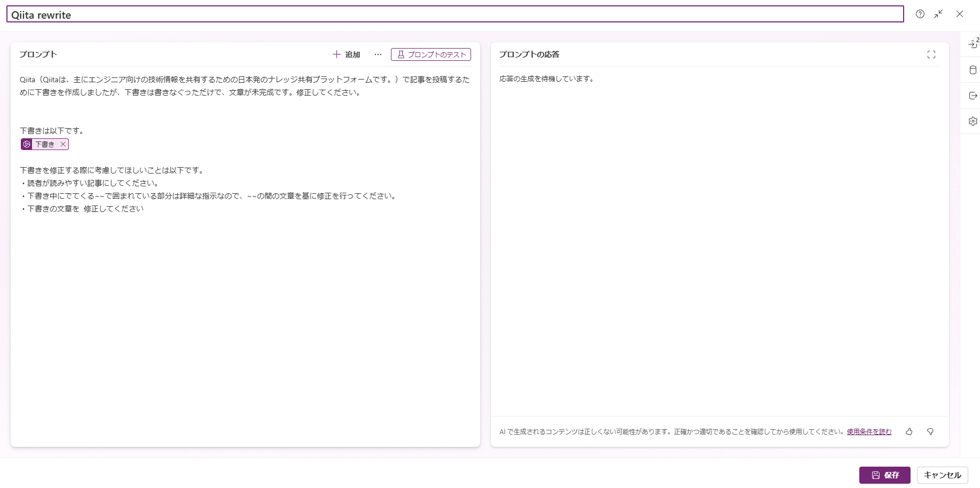Click the 追加 button with plus sign

click(346, 54)
